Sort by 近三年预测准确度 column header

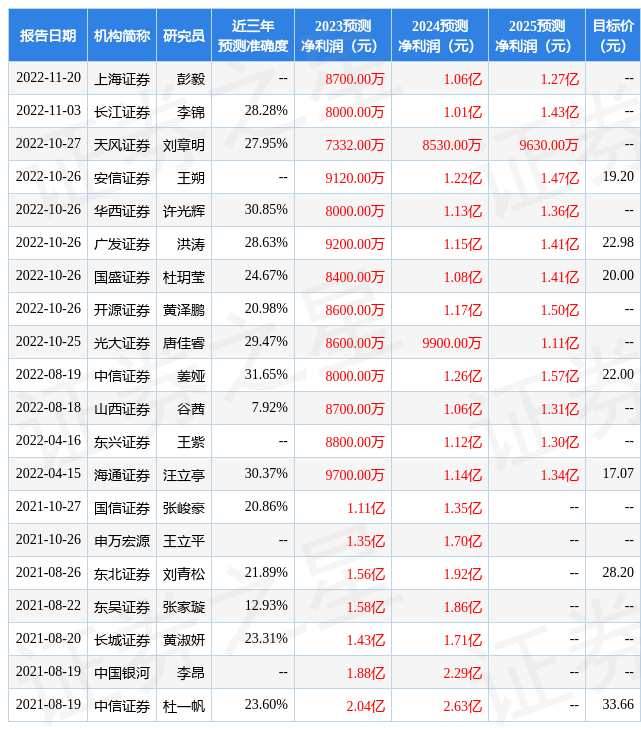pyautogui.click(x=253, y=36)
